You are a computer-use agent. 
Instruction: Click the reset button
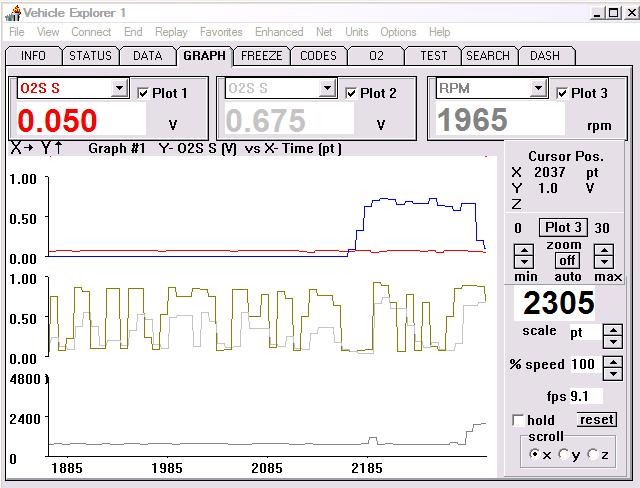tap(596, 420)
